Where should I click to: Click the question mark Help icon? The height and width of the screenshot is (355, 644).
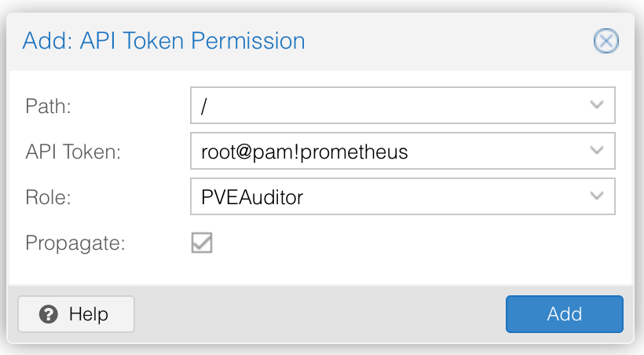pos(49,314)
